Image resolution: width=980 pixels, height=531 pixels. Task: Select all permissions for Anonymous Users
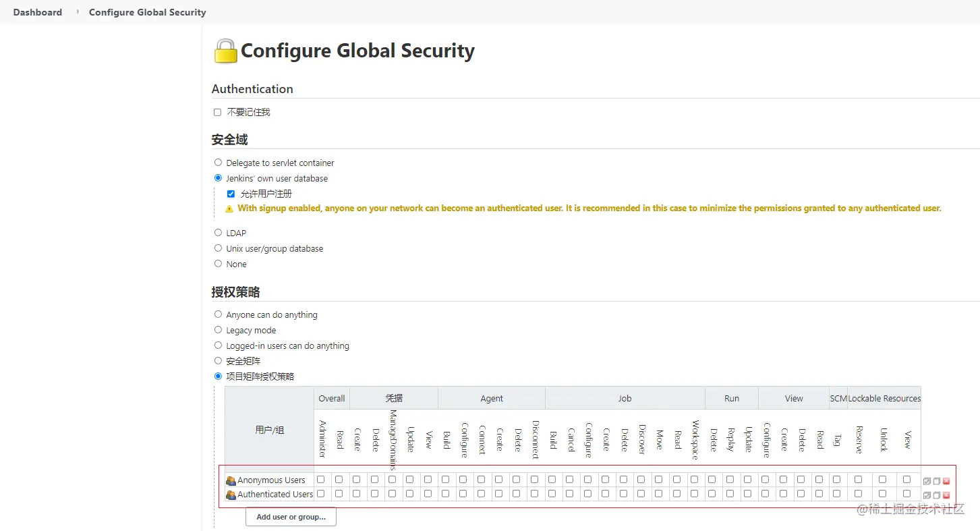tap(927, 481)
